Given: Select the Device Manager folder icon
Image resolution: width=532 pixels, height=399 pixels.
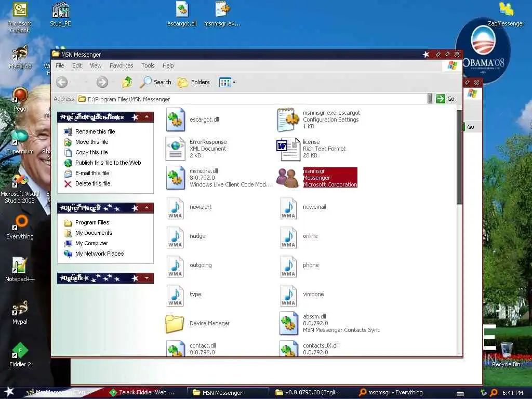Looking at the screenshot, I should pos(175,323).
